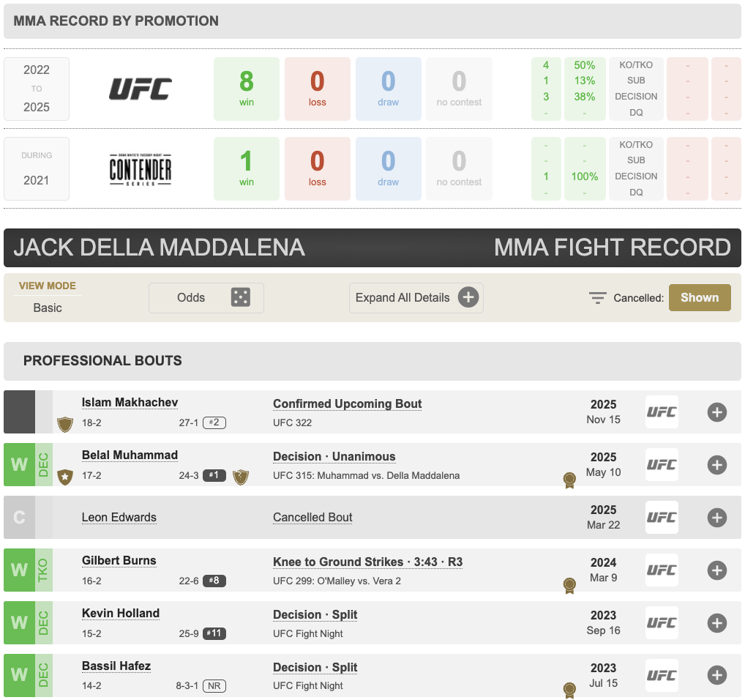Click the star shield badge under Belal Muhammad
This screenshot has width=745, height=700.
point(64,477)
